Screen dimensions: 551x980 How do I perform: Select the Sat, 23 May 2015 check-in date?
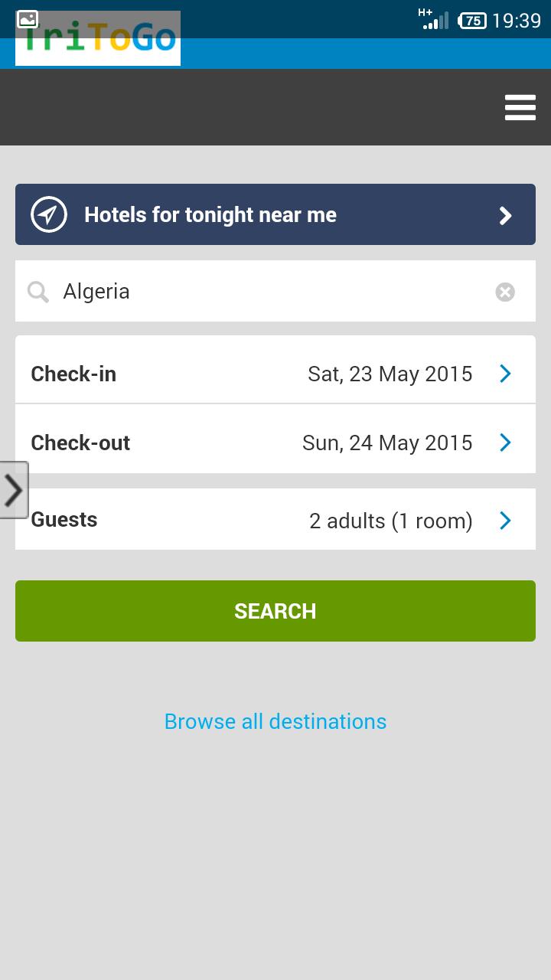(390, 374)
